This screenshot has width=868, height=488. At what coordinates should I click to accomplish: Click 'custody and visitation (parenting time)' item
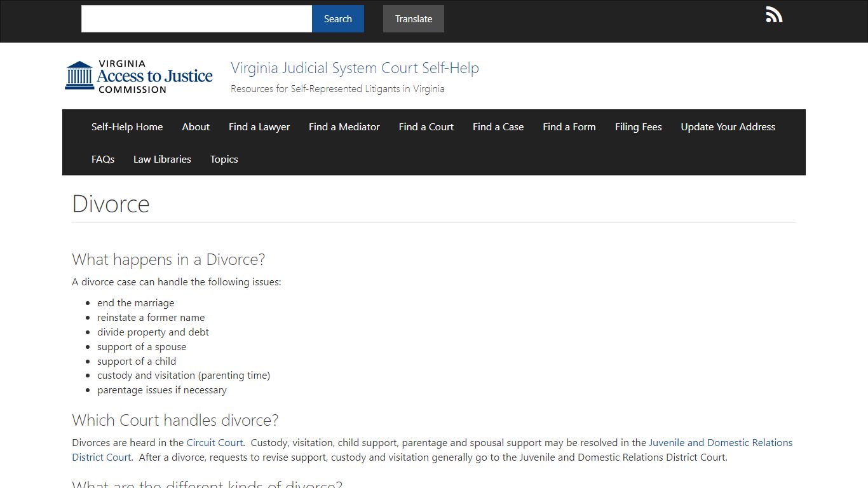point(184,376)
